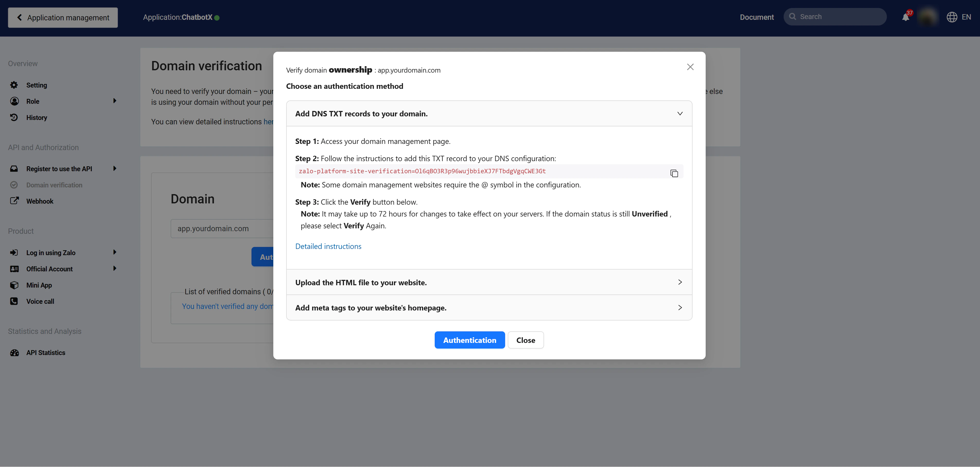Open the Document link in header

756,17
